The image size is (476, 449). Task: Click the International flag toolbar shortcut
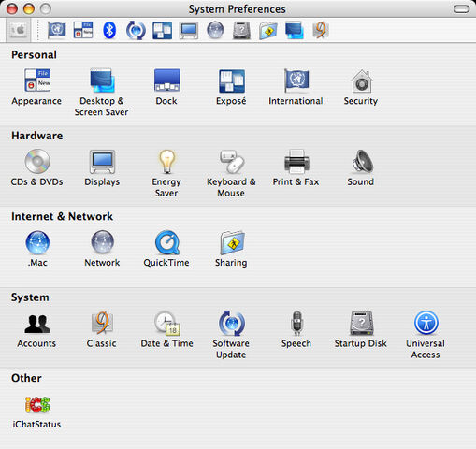(56, 30)
